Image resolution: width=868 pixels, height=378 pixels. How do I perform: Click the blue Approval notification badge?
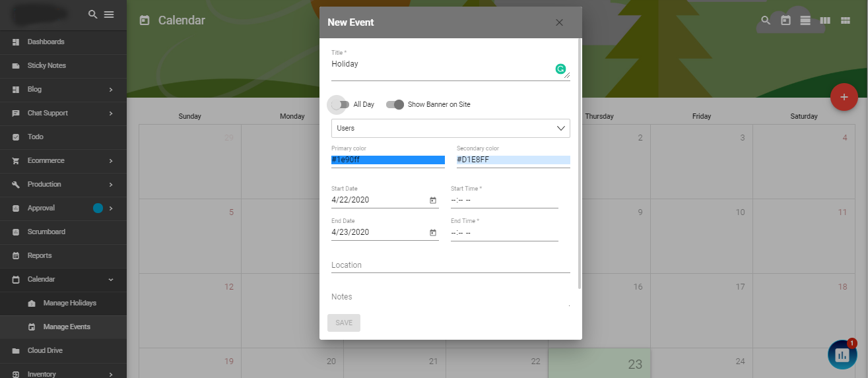pos(98,208)
